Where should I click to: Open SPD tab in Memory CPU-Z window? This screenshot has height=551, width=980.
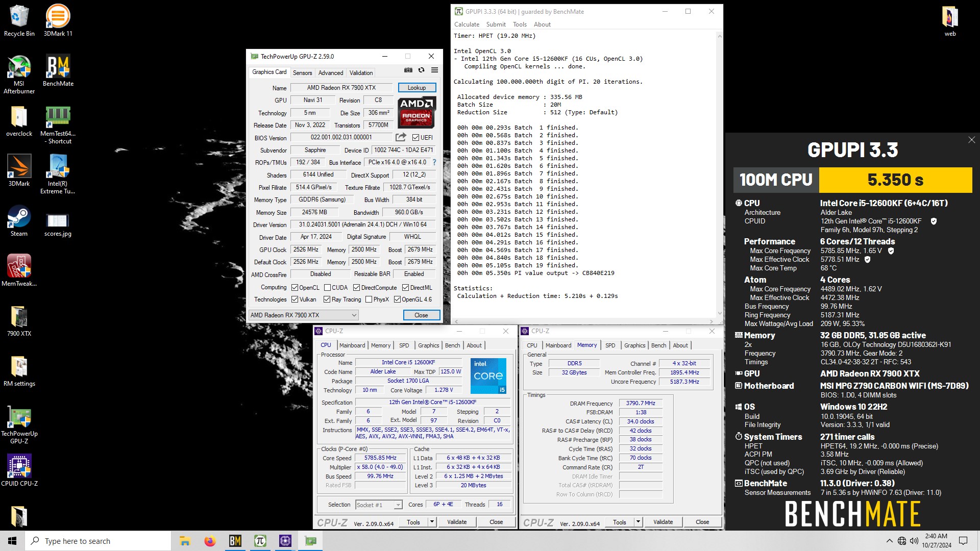pyautogui.click(x=610, y=345)
